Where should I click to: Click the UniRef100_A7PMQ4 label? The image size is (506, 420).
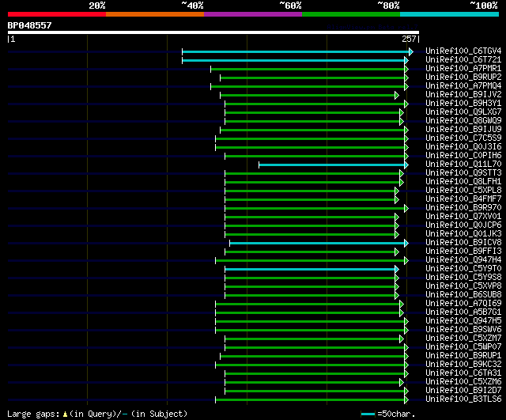coord(463,86)
